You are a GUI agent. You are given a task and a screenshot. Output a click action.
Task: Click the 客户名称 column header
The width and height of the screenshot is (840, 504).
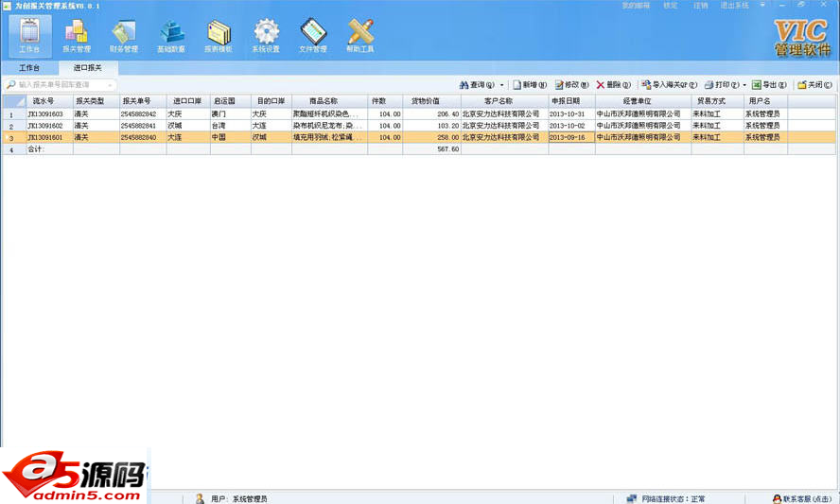click(x=504, y=101)
